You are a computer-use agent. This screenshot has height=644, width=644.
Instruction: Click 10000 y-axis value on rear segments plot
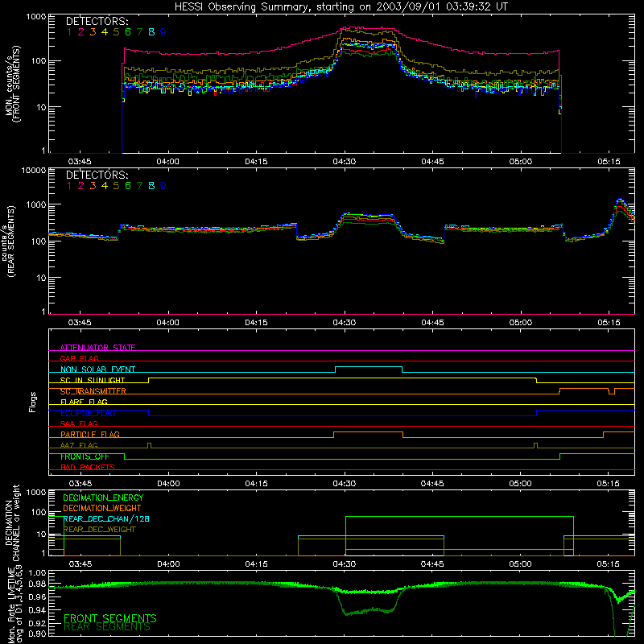34,170
